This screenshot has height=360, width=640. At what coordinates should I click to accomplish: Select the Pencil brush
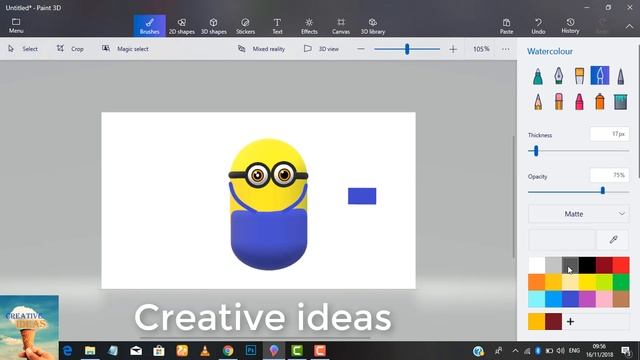(538, 101)
